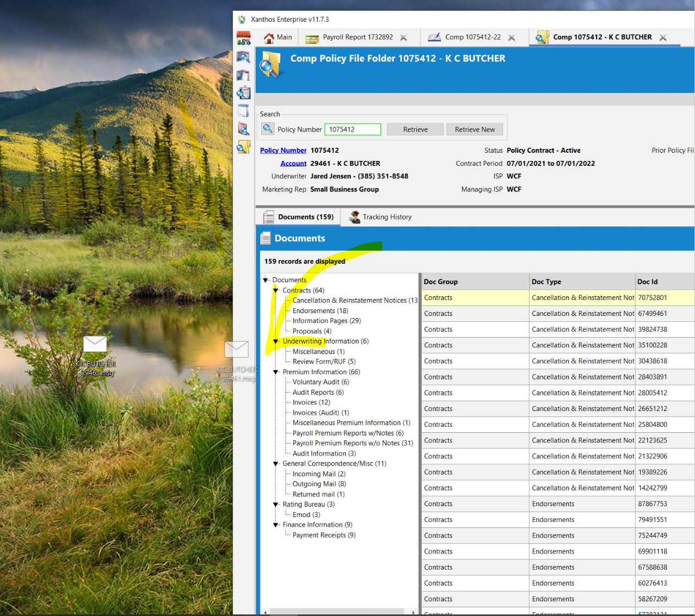The width and height of the screenshot is (695, 616).
Task: Select Payroll Premium Reports w/o Notes (31)
Action: [353, 443]
